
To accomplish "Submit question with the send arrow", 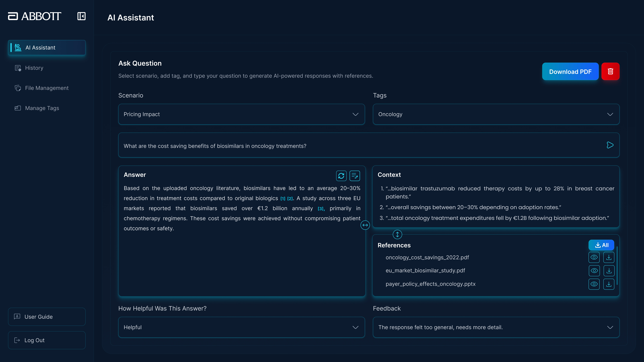I will pyautogui.click(x=610, y=145).
